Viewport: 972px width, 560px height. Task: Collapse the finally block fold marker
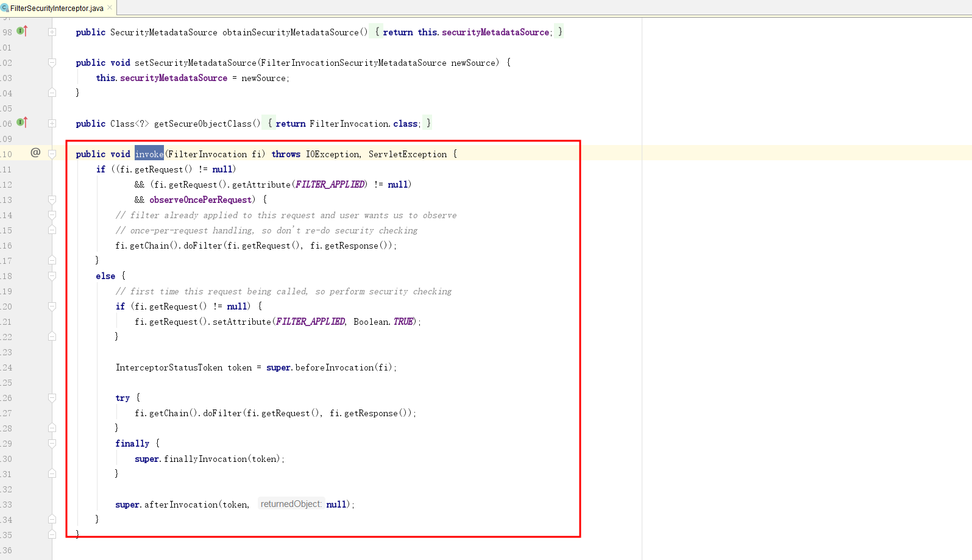pyautogui.click(x=52, y=443)
